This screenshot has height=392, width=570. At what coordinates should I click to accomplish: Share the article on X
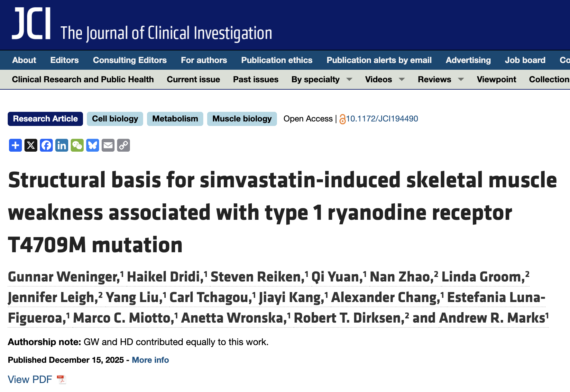[x=31, y=145]
